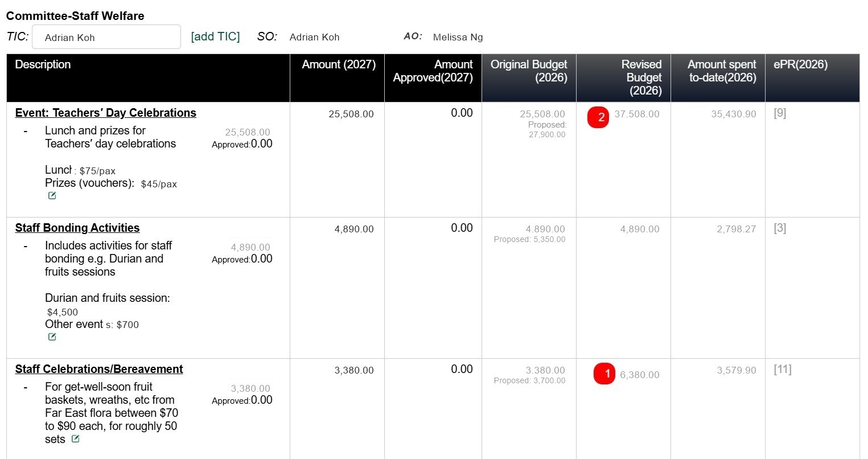Click 'Proposed: 27,900.00' under original budget
Screen dimensions: 868x459
(547, 130)
